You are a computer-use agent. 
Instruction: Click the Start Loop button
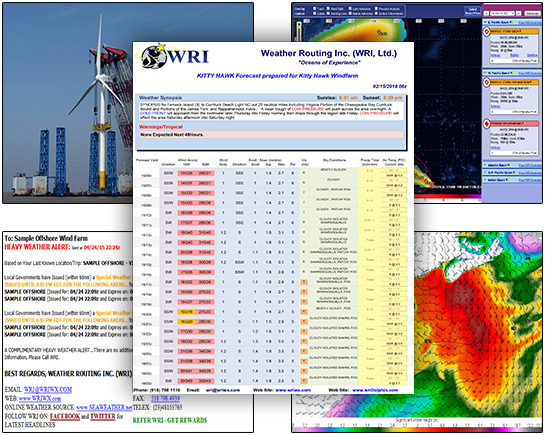(x=532, y=13)
